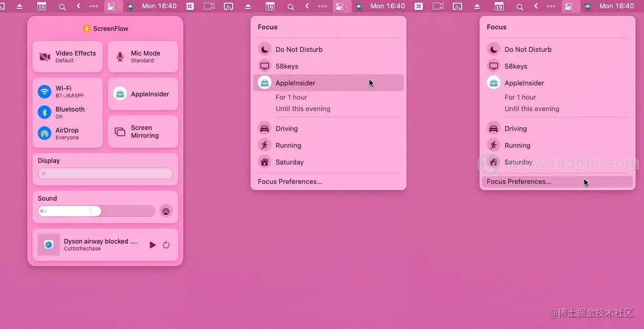Click the circular arrow icon beside the play button
Screen dimensions: 644x329
coord(166,245)
